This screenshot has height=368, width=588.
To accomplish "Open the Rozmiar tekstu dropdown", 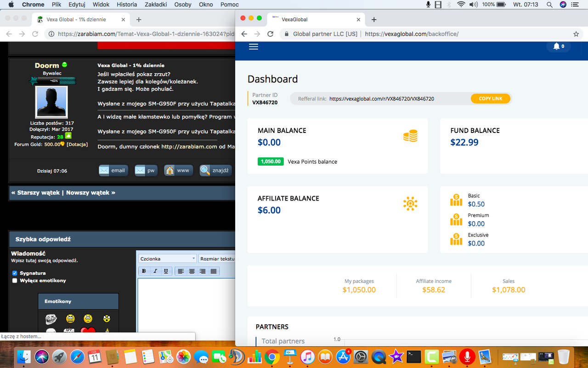I will (x=217, y=259).
